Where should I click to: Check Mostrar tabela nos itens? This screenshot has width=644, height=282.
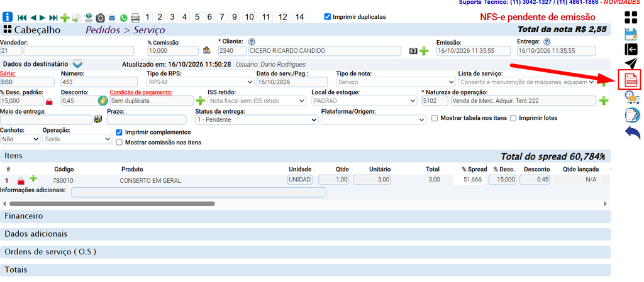435,118
